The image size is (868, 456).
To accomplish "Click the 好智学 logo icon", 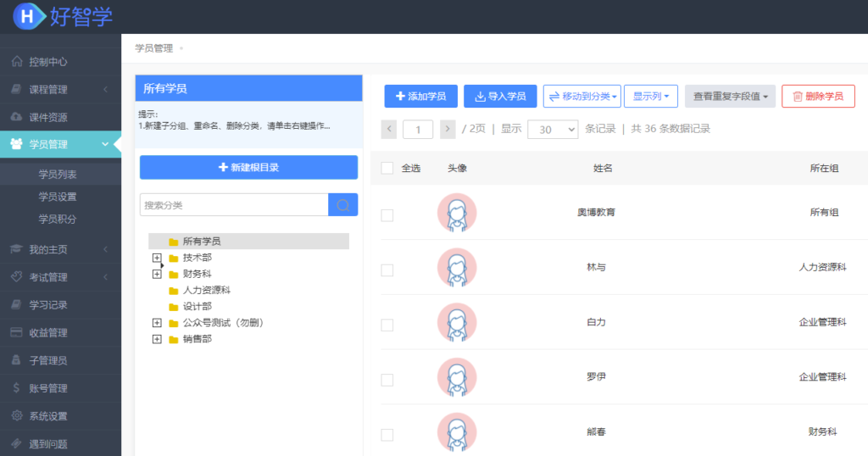I will click(28, 16).
